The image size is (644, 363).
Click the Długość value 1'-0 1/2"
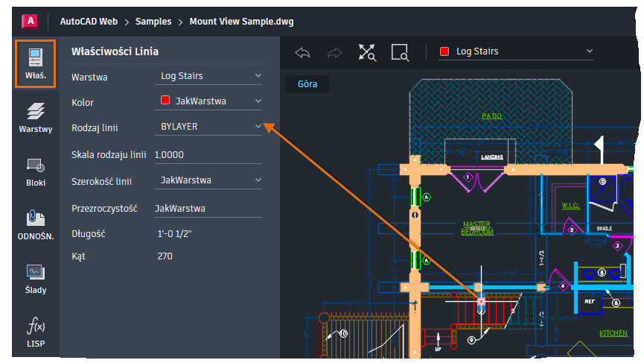(x=174, y=234)
